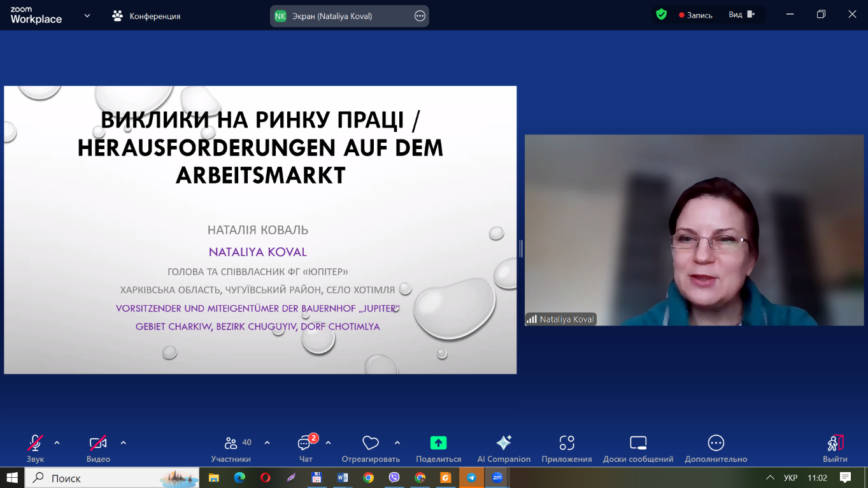Switch the УКР input language
Image resolution: width=868 pixels, height=488 pixels.
coord(790,477)
